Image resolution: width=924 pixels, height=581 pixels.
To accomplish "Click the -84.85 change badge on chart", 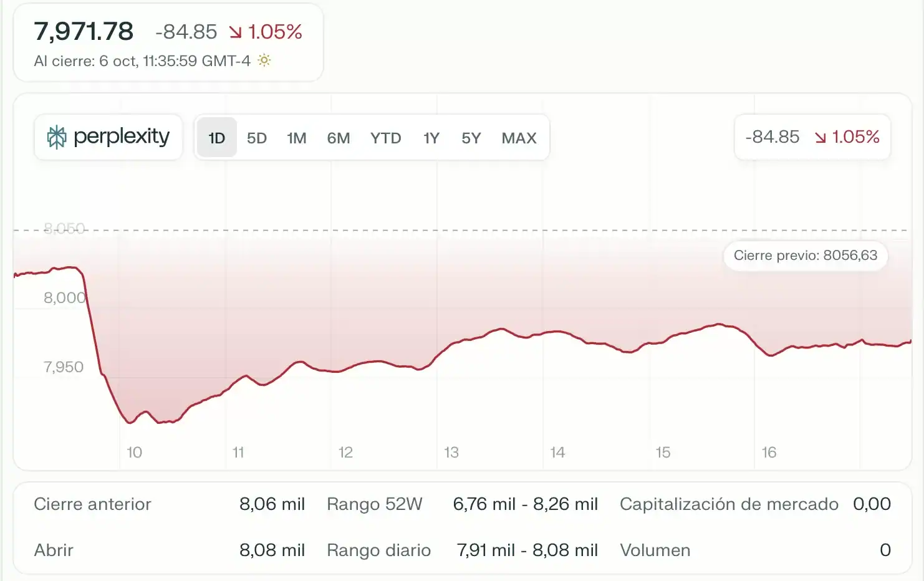I will pyautogui.click(x=772, y=137).
